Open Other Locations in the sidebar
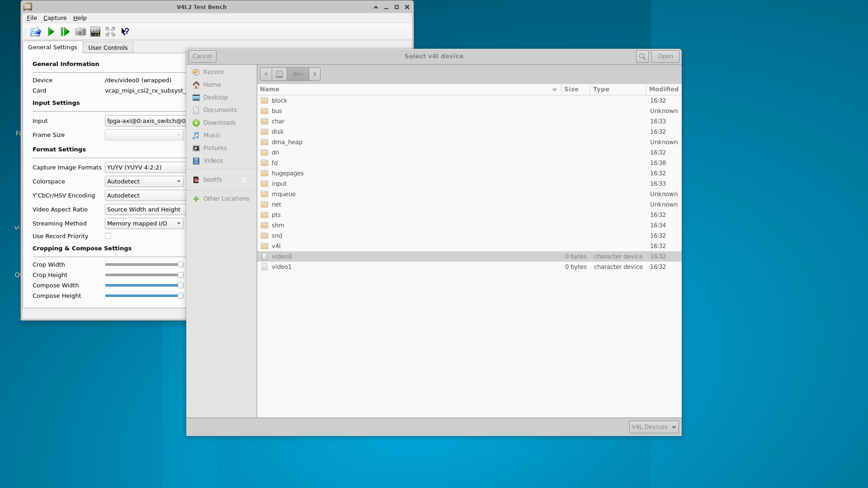868x488 pixels. pyautogui.click(x=226, y=199)
